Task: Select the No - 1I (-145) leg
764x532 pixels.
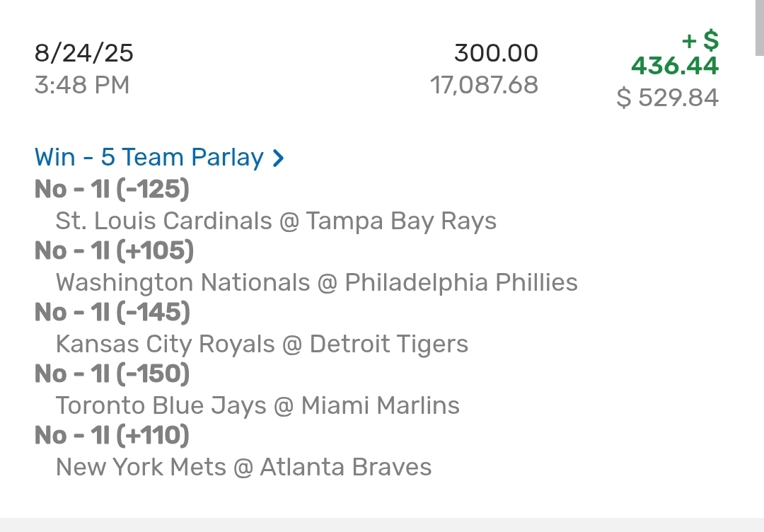Action: point(112,312)
